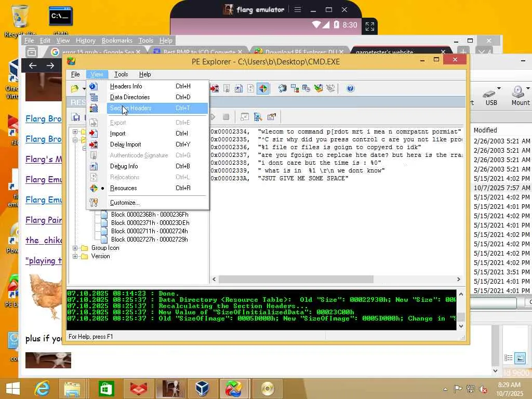Expand the Version resource folder
Viewport: 532px width, 399px height.
click(x=75, y=257)
